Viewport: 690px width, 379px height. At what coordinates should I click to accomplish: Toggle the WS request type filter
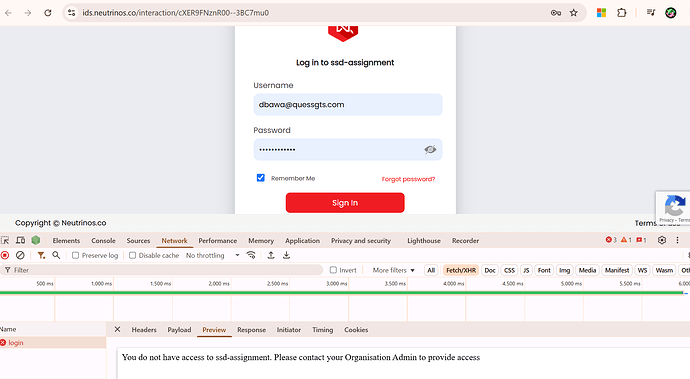coord(642,270)
